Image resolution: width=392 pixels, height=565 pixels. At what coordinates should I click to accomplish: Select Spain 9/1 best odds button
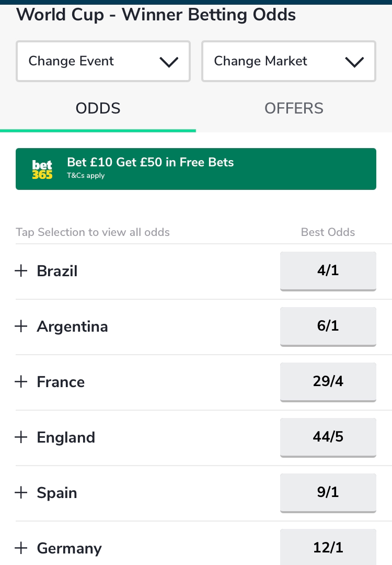click(328, 493)
